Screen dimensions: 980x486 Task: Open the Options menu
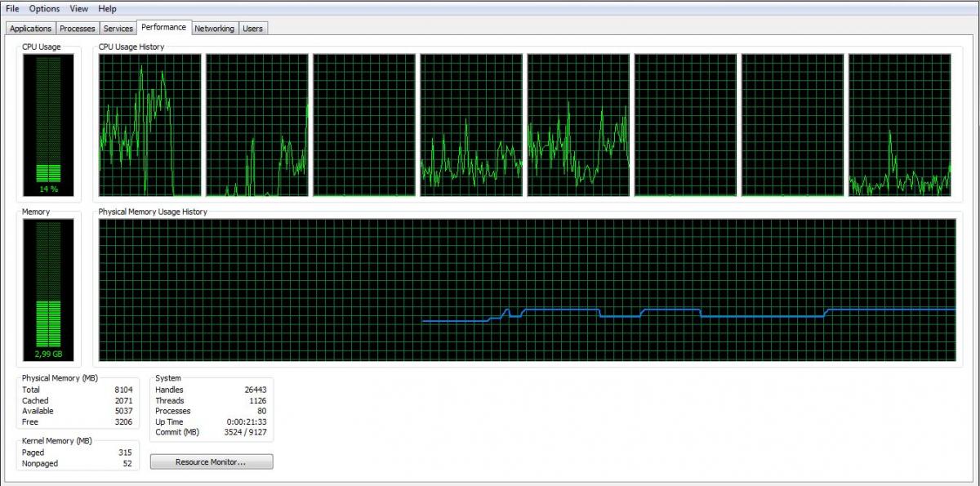[44, 8]
